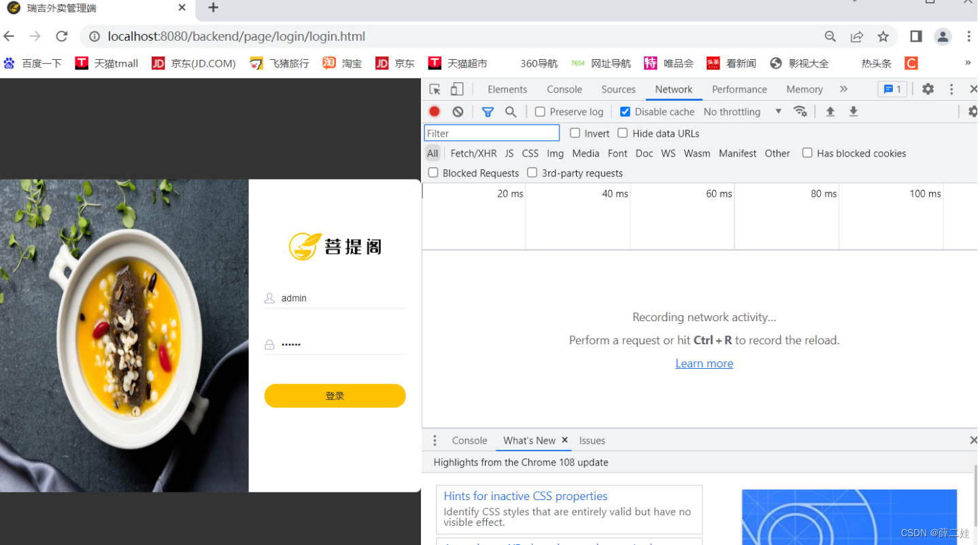Reload the current page
The width and height of the screenshot is (980, 545).
click(x=62, y=36)
